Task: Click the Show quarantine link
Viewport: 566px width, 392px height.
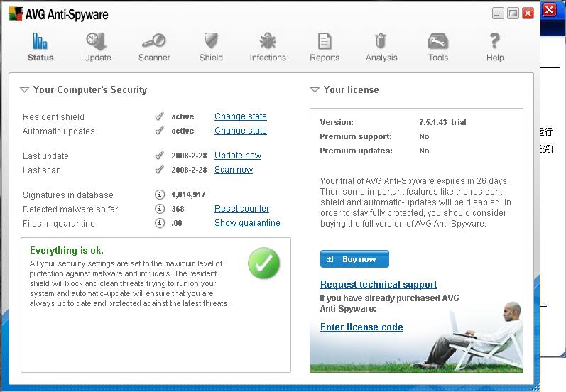Action: pos(247,223)
